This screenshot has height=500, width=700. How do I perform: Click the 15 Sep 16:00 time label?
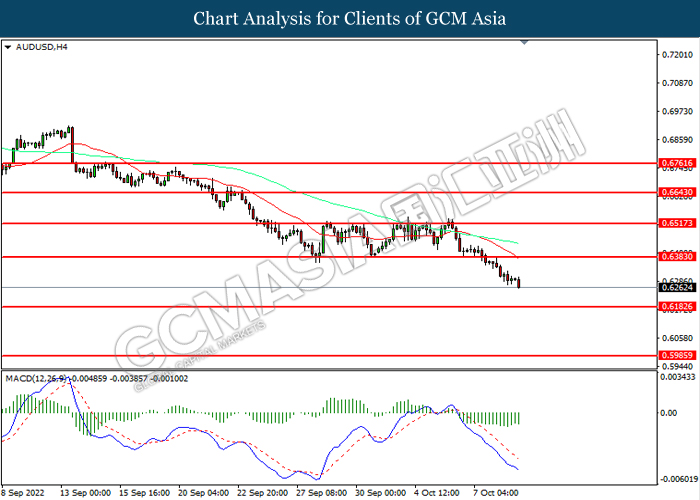(145, 493)
